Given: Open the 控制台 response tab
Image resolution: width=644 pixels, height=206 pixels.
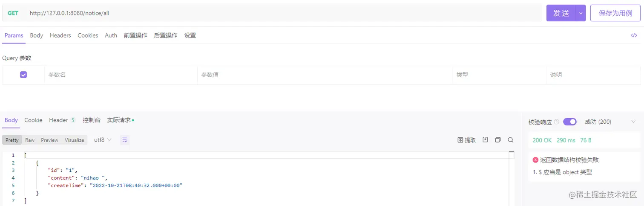Looking at the screenshot, I should [x=92, y=120].
